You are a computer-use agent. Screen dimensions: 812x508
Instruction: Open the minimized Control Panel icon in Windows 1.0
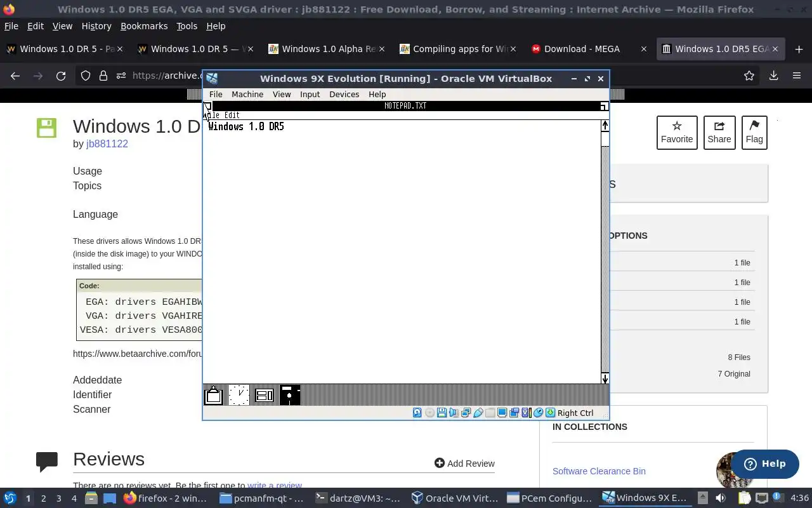click(x=264, y=395)
